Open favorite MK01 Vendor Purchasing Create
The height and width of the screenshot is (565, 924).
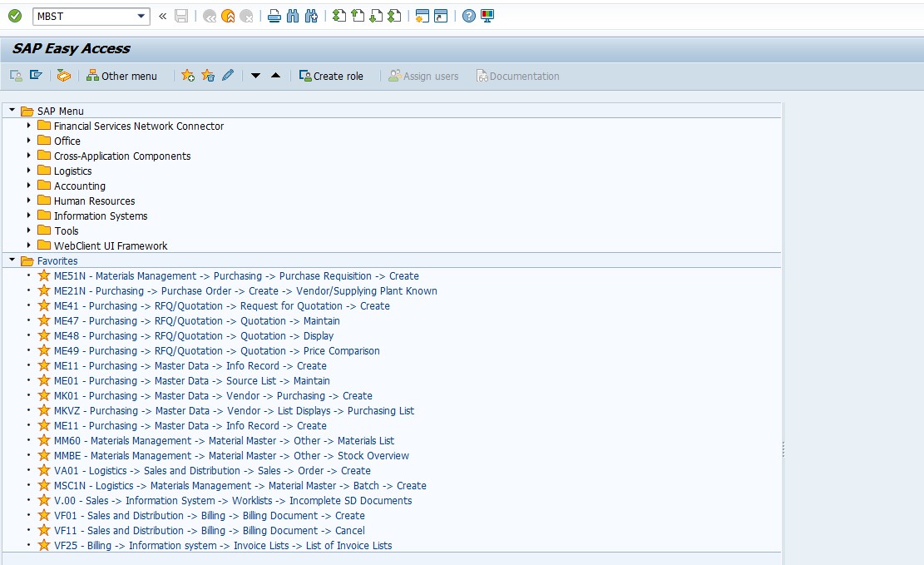(x=213, y=396)
